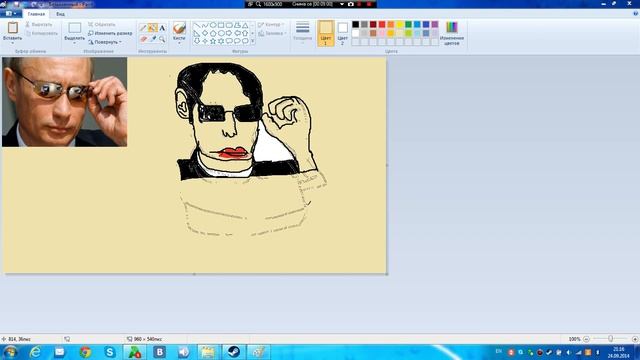Select the Text tool (letter A)

tap(162, 28)
